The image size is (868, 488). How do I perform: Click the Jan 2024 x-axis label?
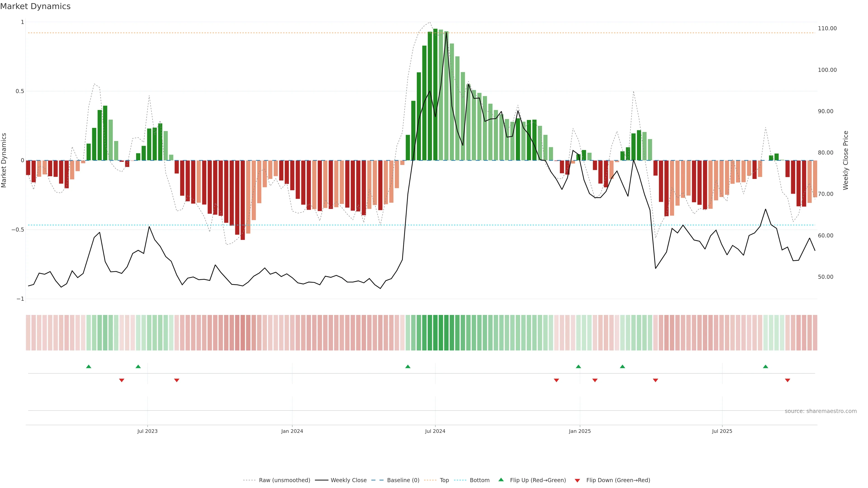(x=292, y=431)
